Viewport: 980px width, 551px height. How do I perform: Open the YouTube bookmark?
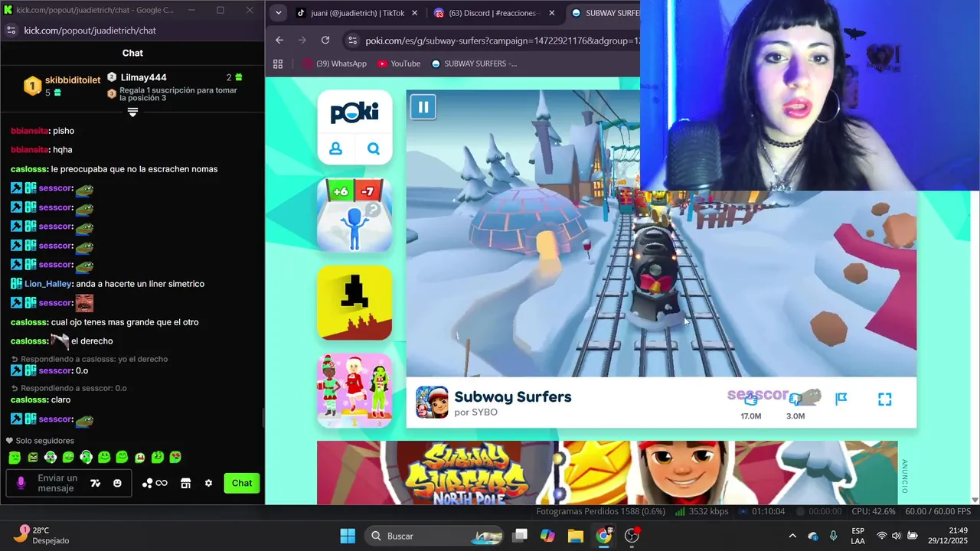399,64
